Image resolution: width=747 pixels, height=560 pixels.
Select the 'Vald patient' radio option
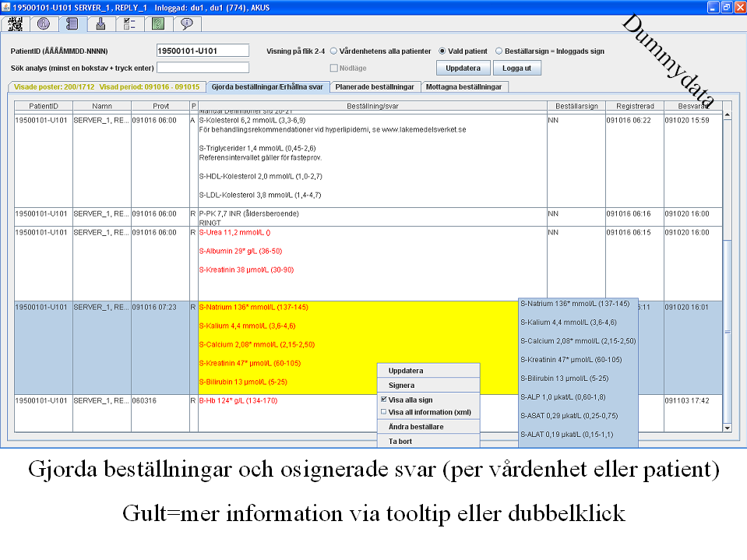(442, 51)
